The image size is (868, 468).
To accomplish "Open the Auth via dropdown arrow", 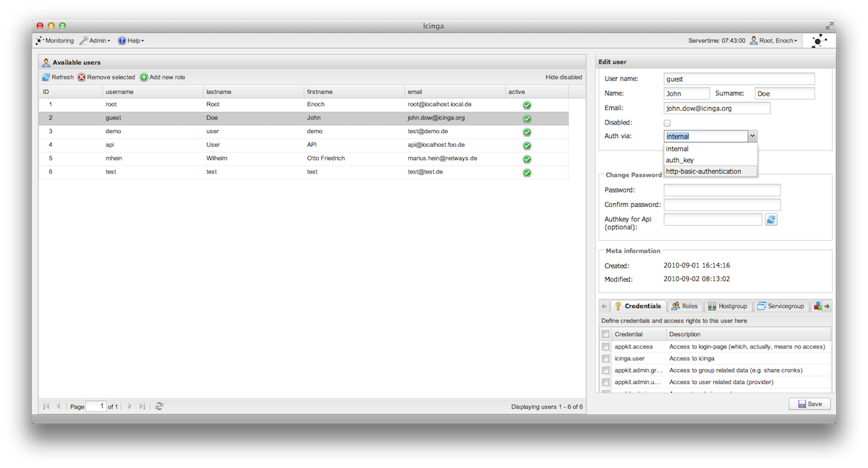I will tap(752, 135).
